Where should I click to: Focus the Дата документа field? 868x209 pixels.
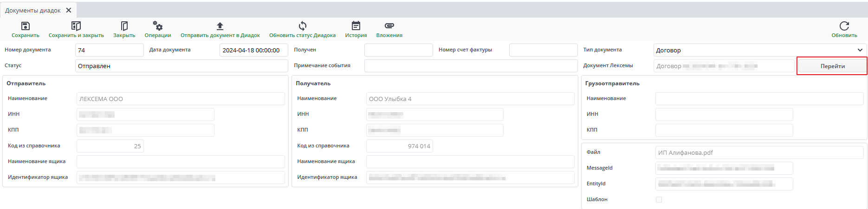click(x=253, y=50)
